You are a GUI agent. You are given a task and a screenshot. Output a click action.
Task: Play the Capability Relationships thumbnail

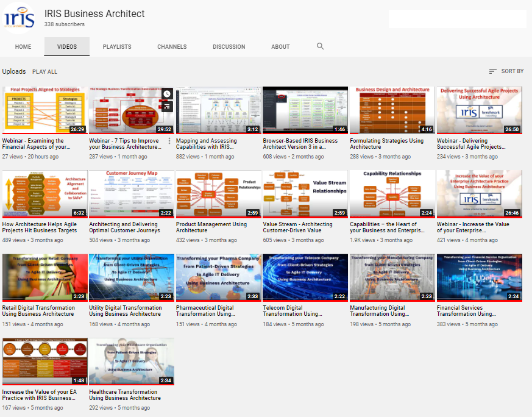click(392, 194)
